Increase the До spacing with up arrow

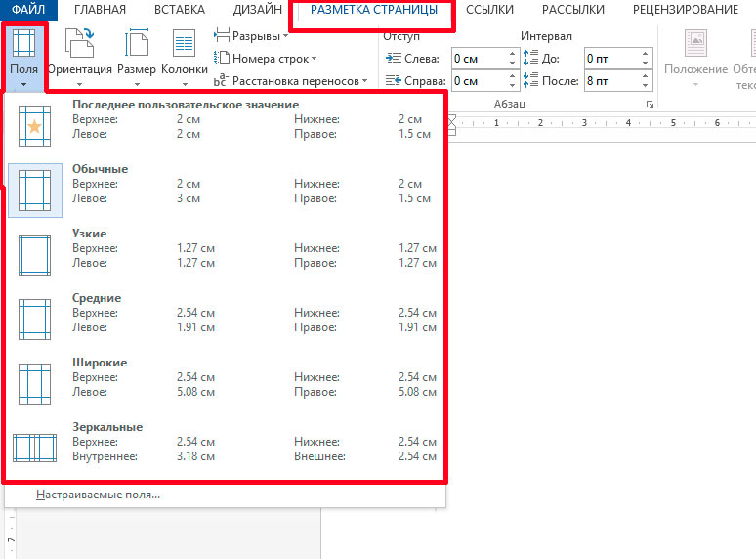[645, 54]
